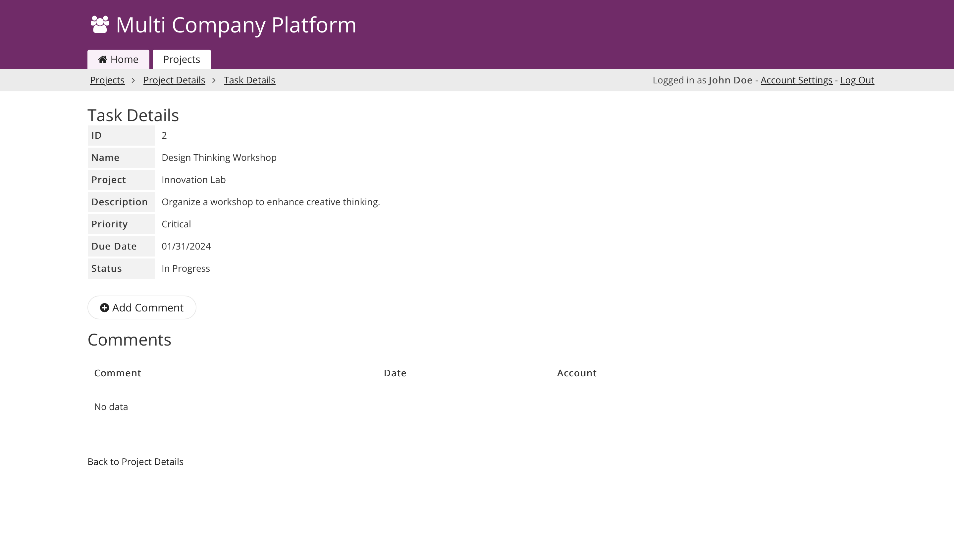This screenshot has width=954, height=560.
Task: Click the Home tab house icon
Action: [102, 59]
